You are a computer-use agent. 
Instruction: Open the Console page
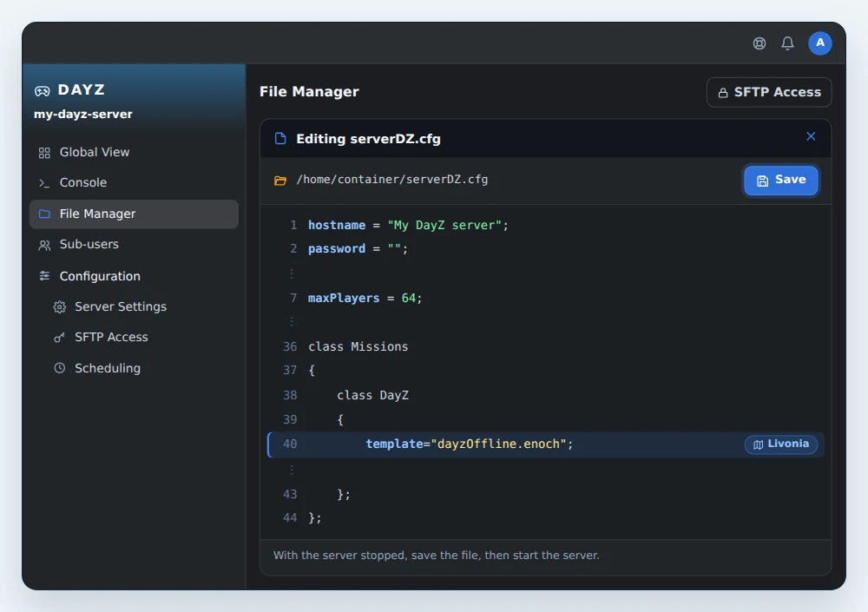[x=134, y=183]
